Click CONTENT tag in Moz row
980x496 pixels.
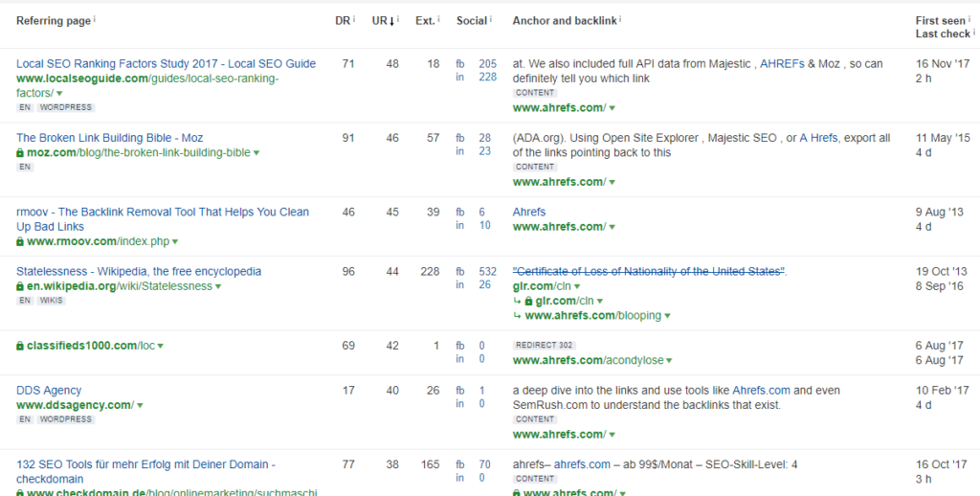535,167
